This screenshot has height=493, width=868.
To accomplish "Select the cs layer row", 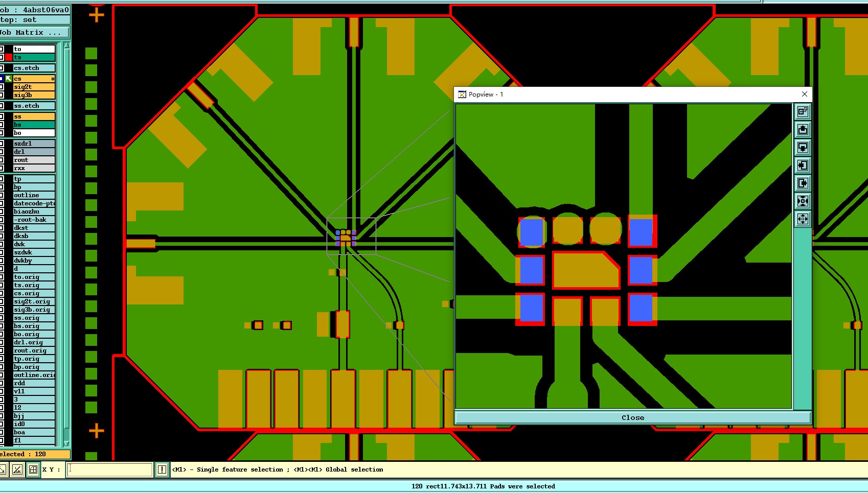I will pos(34,79).
